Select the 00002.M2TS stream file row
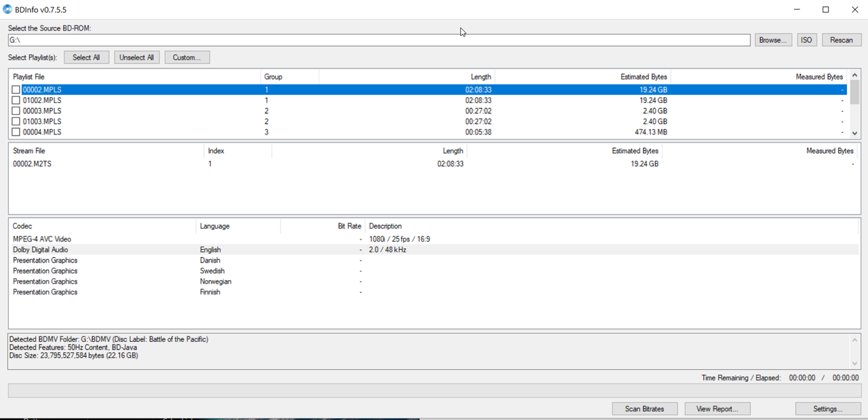Image resolution: width=868 pixels, height=420 pixels. pos(434,164)
